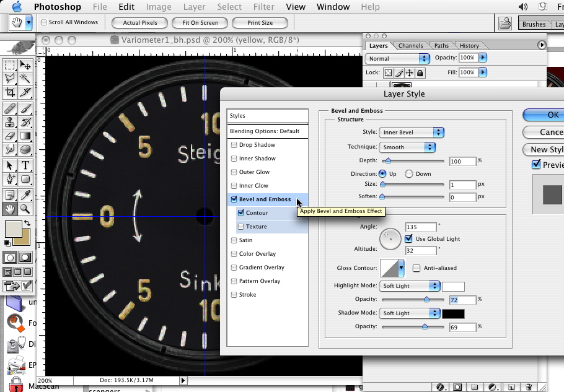This screenshot has height=392, width=564.
Task: Enable the Drop Shadow effect checkbox
Action: coord(234,145)
